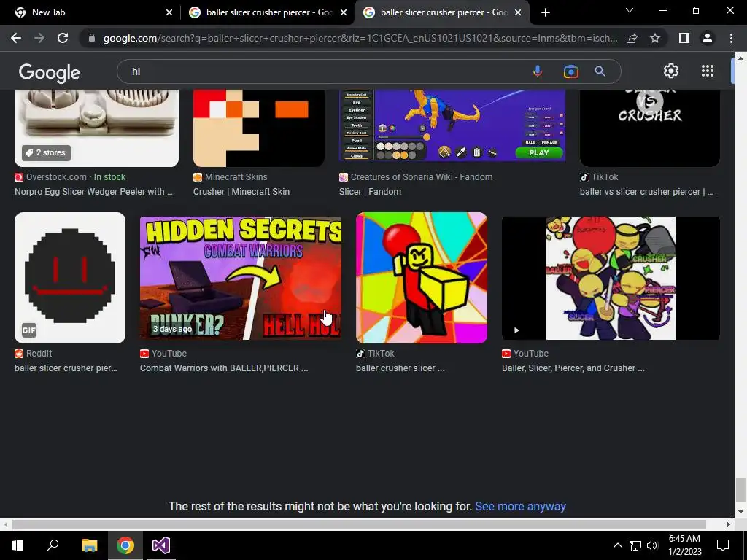Viewport: 747px width, 560px height.
Task: Click the scroll right arrow
Action: click(x=728, y=524)
